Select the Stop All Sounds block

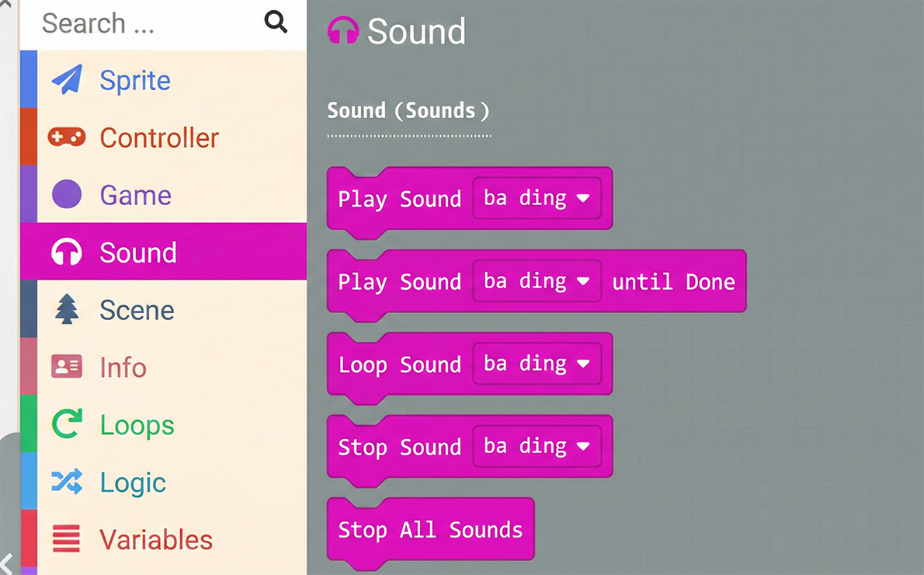pos(430,530)
